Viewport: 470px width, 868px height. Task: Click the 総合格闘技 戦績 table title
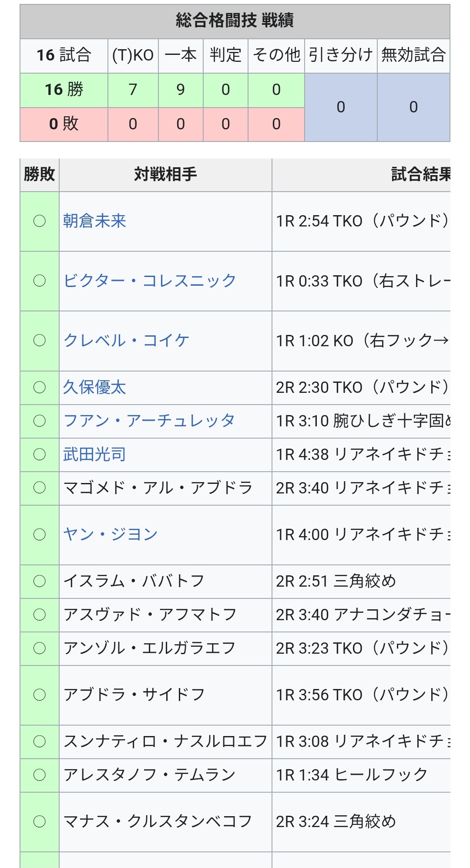pyautogui.click(x=235, y=20)
